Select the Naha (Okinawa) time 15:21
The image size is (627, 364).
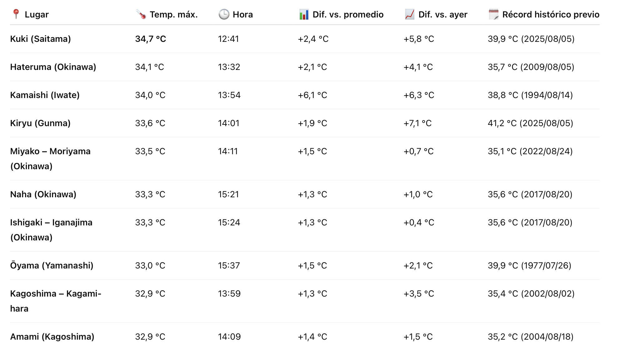click(228, 194)
